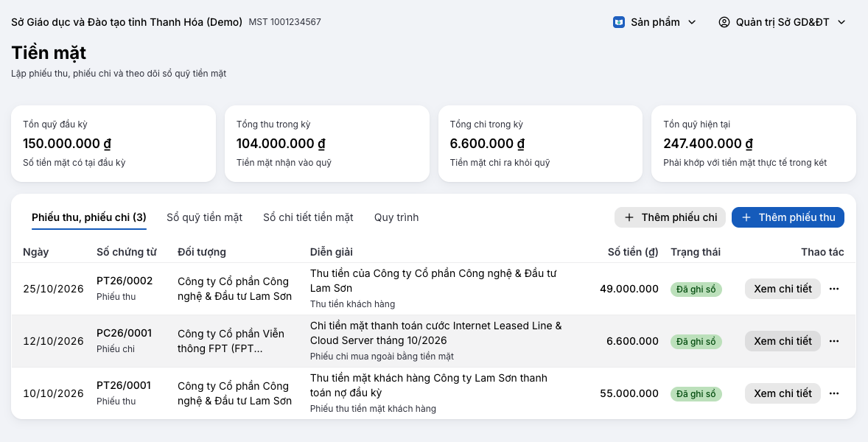Open more actions for voucher PC26/0001
868x442 pixels.
click(x=834, y=341)
